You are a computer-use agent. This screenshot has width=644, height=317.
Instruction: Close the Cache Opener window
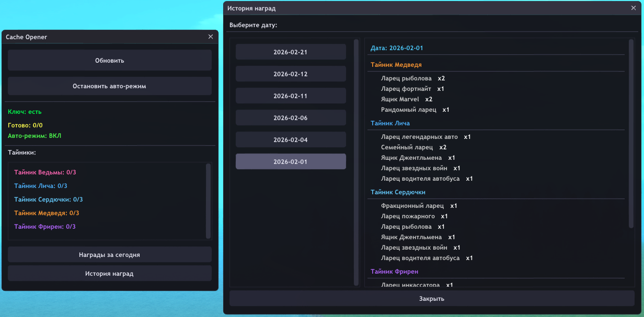(211, 37)
